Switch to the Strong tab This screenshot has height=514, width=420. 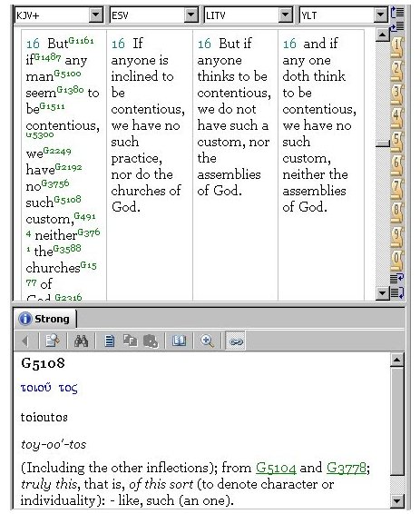[x=44, y=319]
